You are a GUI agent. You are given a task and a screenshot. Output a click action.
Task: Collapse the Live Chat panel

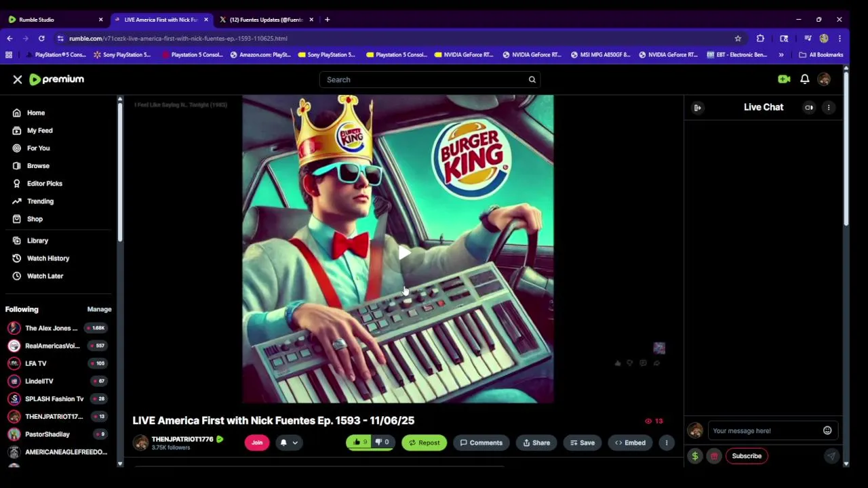[x=697, y=107]
